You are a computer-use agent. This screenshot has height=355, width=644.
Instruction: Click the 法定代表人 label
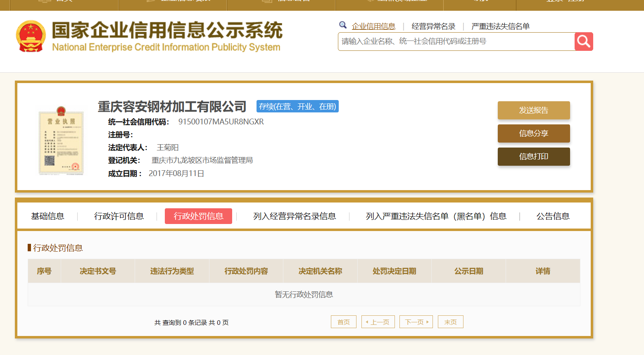128,148
